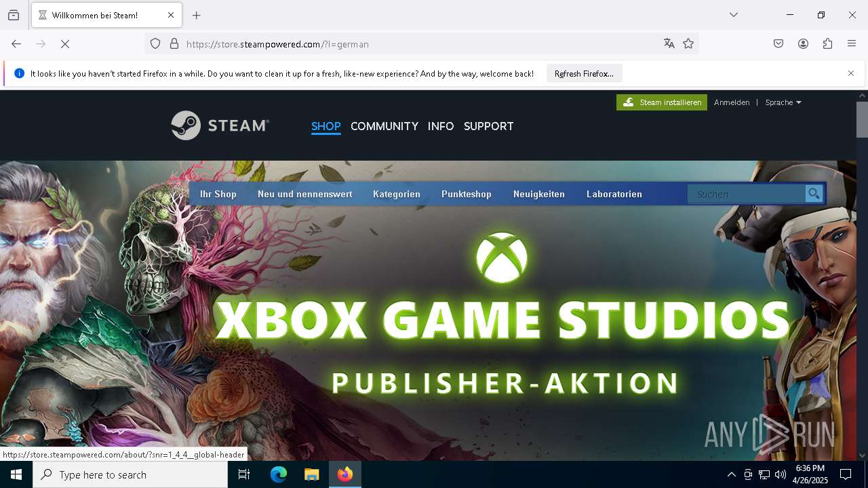Viewport: 868px width, 488px height.
Task: Open volume control in the system tray
Action: click(781, 474)
